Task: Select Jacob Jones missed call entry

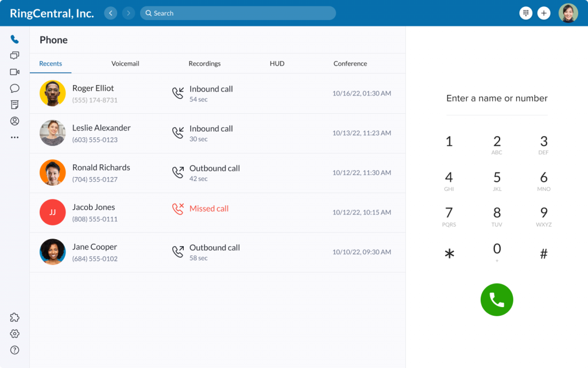Action: pos(217,212)
